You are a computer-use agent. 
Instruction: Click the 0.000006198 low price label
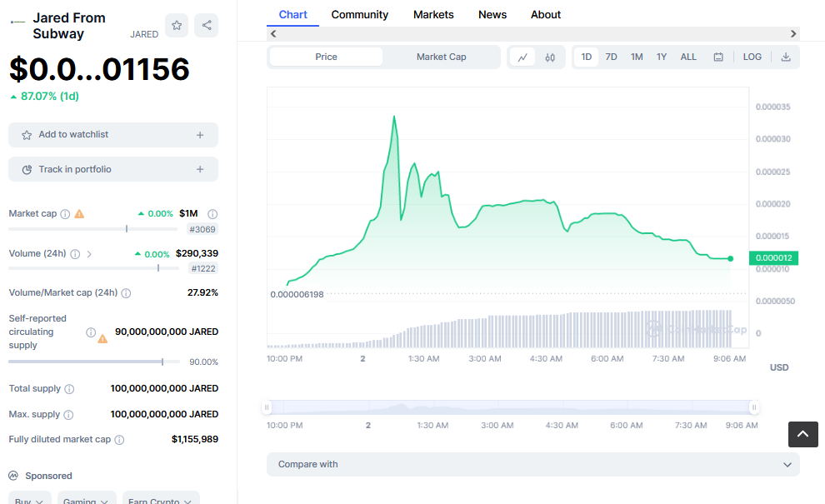point(297,295)
